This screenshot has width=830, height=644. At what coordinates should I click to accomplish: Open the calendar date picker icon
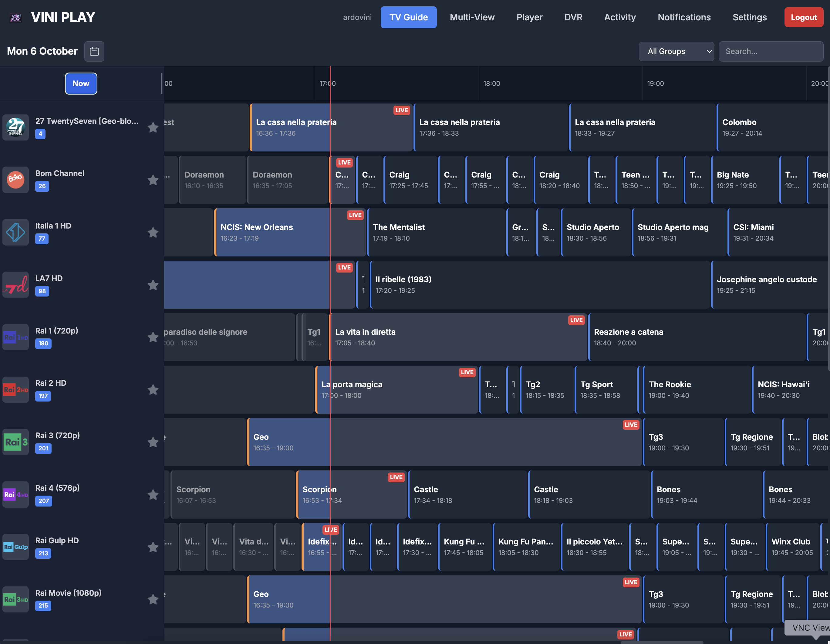94,51
